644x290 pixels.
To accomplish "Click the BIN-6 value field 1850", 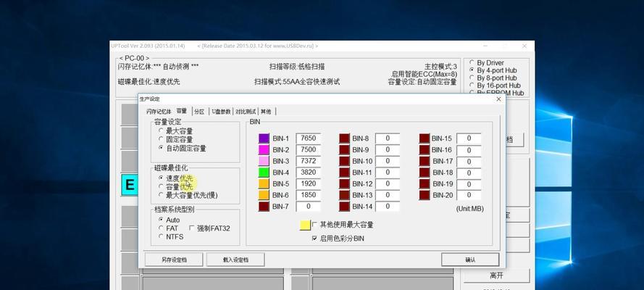I will click(x=308, y=195).
